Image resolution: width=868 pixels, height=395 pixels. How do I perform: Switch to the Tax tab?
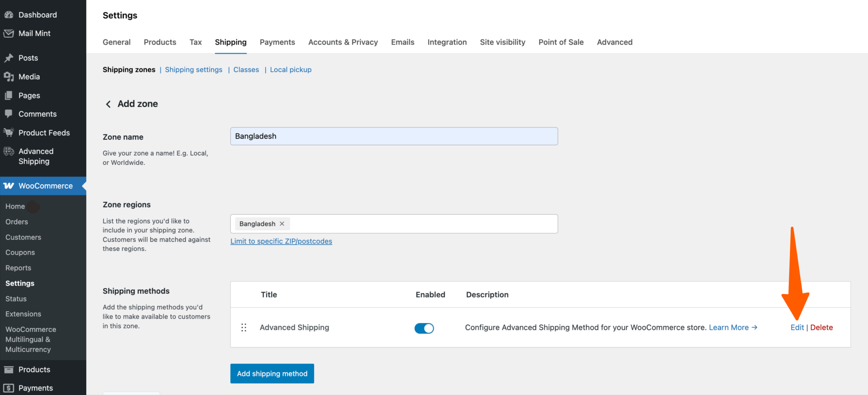coord(196,42)
